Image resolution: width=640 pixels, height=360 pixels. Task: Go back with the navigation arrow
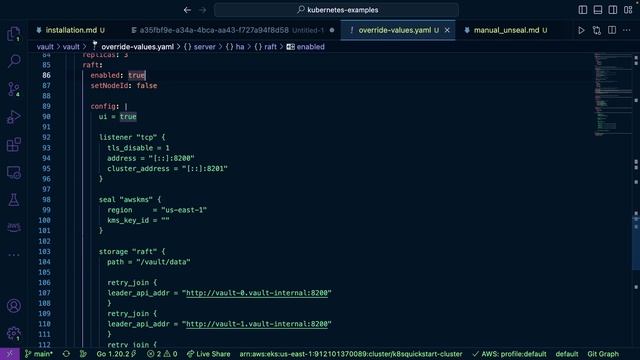(187, 10)
